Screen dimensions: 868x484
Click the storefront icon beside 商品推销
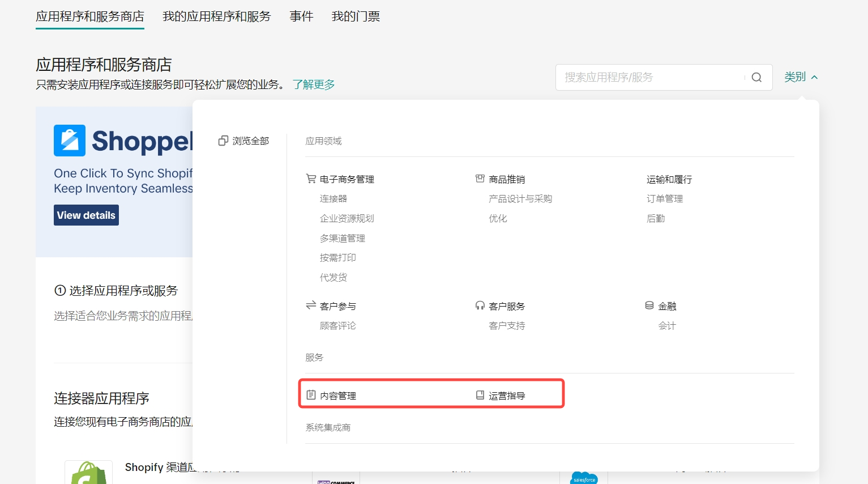(x=480, y=179)
